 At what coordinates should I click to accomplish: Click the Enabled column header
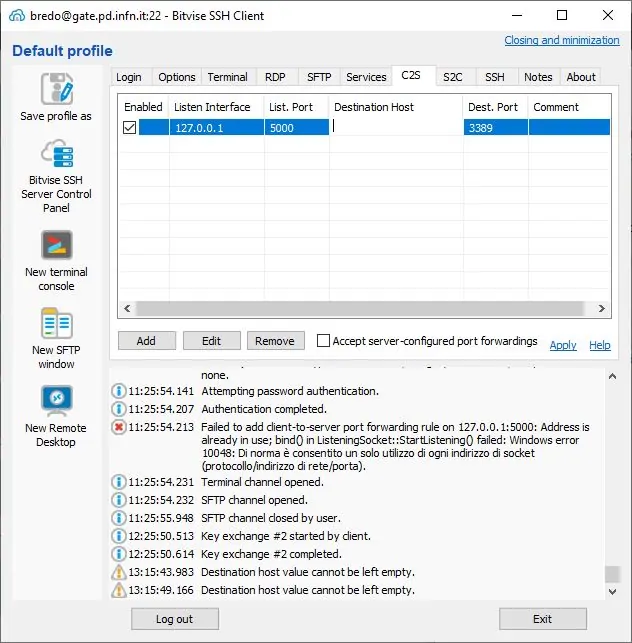click(x=143, y=107)
